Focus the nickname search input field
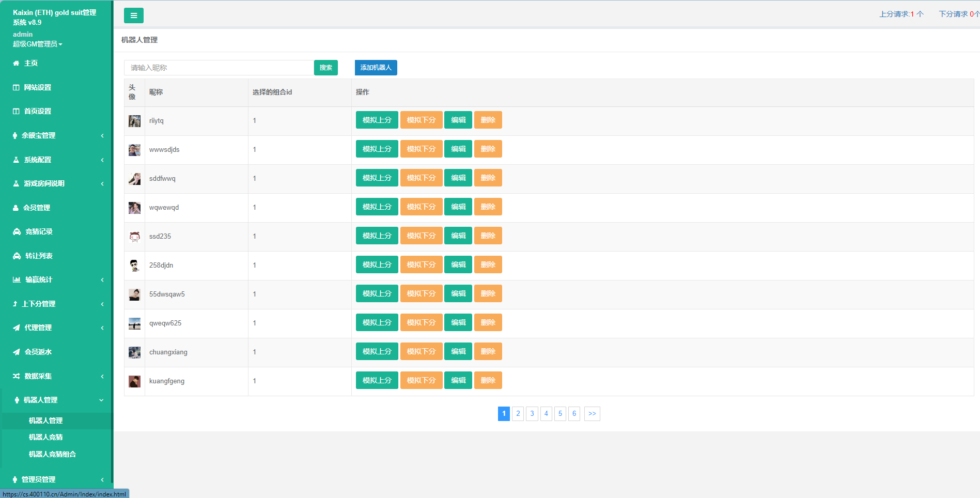 [219, 68]
